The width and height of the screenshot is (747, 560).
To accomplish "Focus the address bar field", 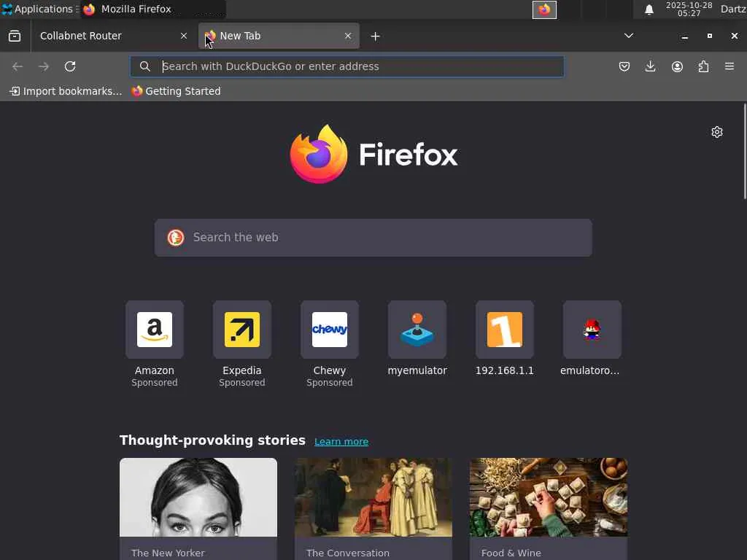I will coord(347,66).
